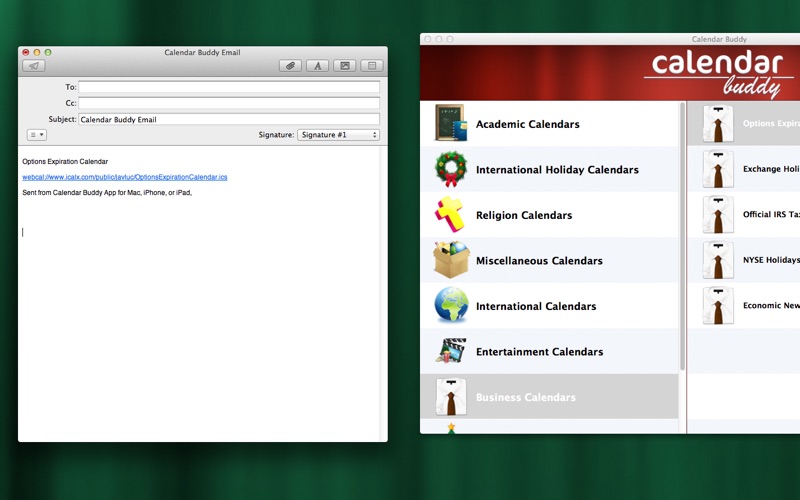Select Religion Calendars category

point(549,215)
